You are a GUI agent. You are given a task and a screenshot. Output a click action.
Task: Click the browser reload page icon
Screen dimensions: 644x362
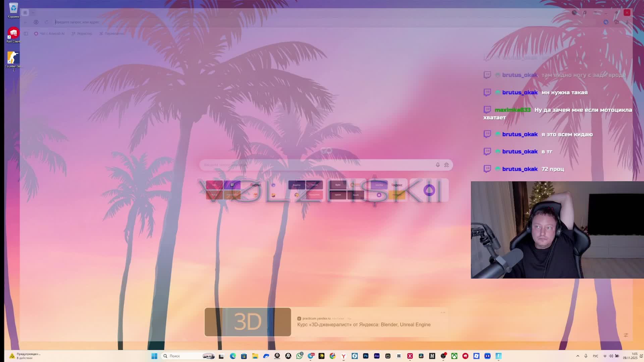pyautogui.click(x=47, y=22)
